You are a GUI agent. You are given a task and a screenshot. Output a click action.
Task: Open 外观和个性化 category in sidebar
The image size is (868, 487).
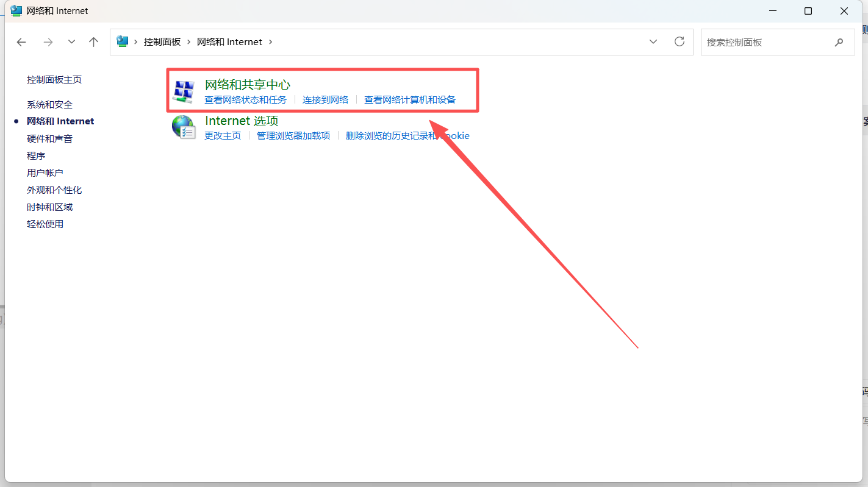(54, 190)
